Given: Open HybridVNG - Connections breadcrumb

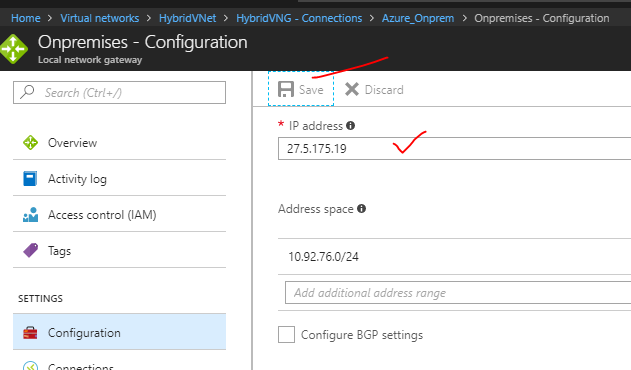Looking at the screenshot, I should coord(299,18).
